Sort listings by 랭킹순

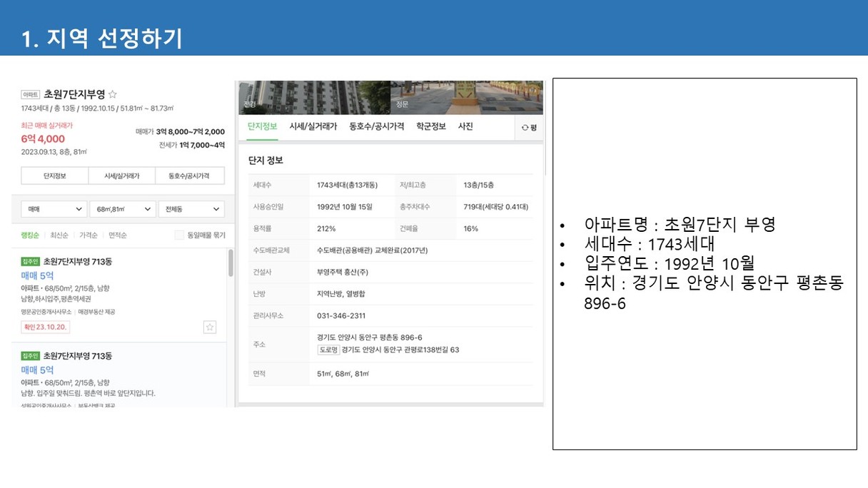(x=30, y=235)
